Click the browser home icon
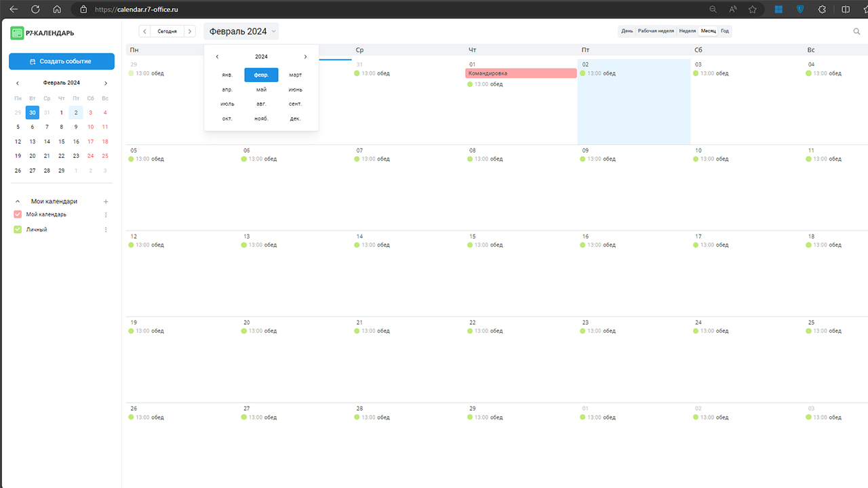This screenshot has width=868, height=488. click(x=57, y=9)
